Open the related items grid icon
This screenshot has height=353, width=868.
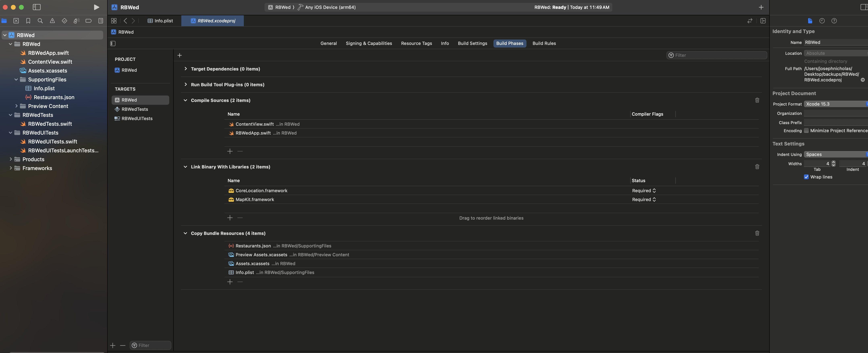click(x=114, y=21)
